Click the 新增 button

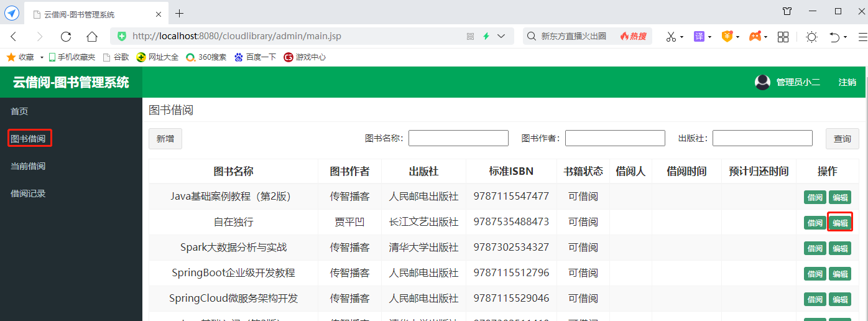[165, 139]
